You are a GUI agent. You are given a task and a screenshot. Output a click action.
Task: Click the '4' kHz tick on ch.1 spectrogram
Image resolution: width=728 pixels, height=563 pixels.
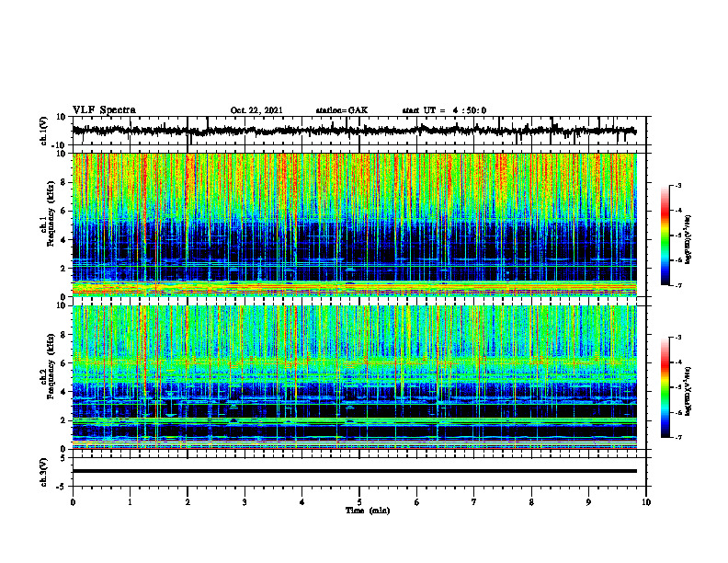[64, 240]
